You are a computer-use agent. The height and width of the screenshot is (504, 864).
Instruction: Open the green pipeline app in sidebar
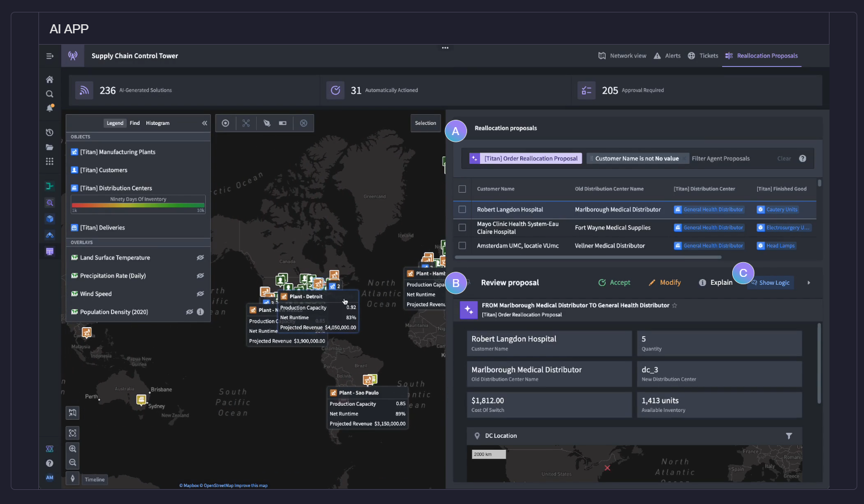(x=50, y=186)
